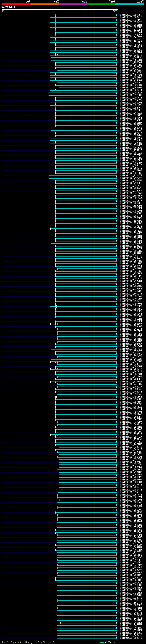The width and height of the screenshot is (146, 644).
Task: Select label UniRef100_Q5K124
Action: 131,93
